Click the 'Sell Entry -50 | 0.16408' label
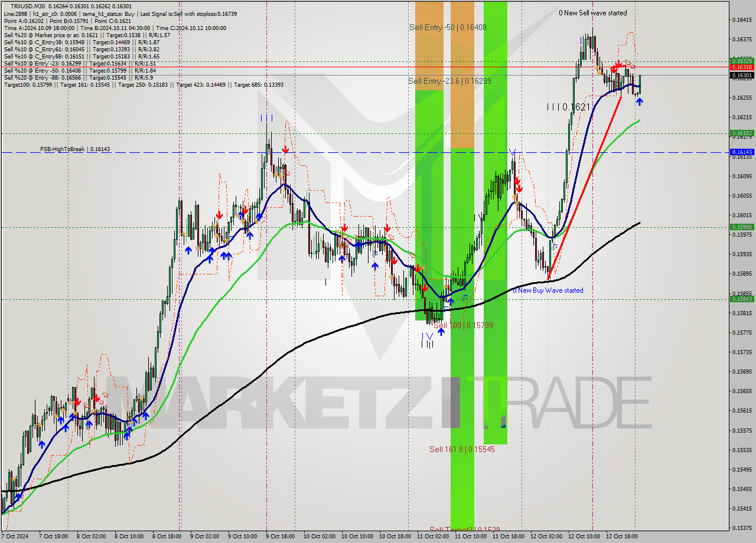 pyautogui.click(x=448, y=27)
